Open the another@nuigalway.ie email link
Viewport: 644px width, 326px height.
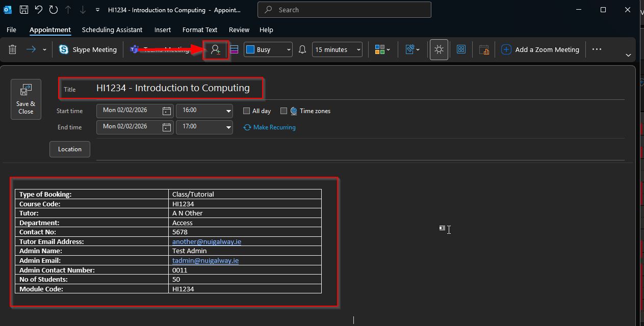pos(207,241)
